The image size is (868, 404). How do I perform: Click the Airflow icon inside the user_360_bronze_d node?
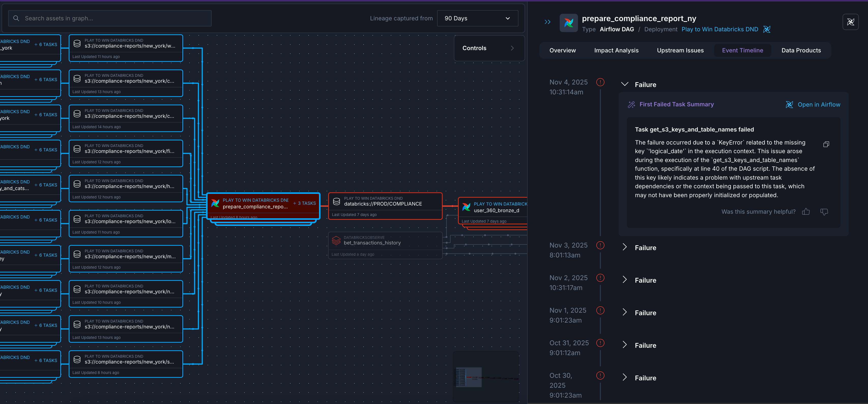[x=466, y=207]
